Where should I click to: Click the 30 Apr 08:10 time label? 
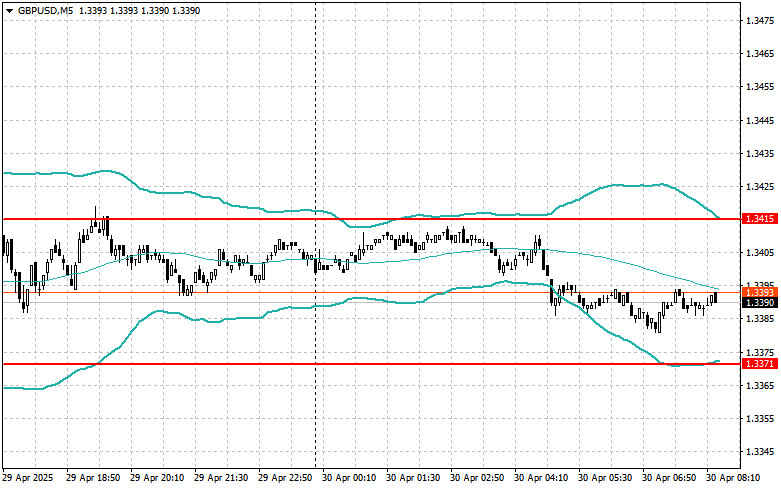(733, 478)
